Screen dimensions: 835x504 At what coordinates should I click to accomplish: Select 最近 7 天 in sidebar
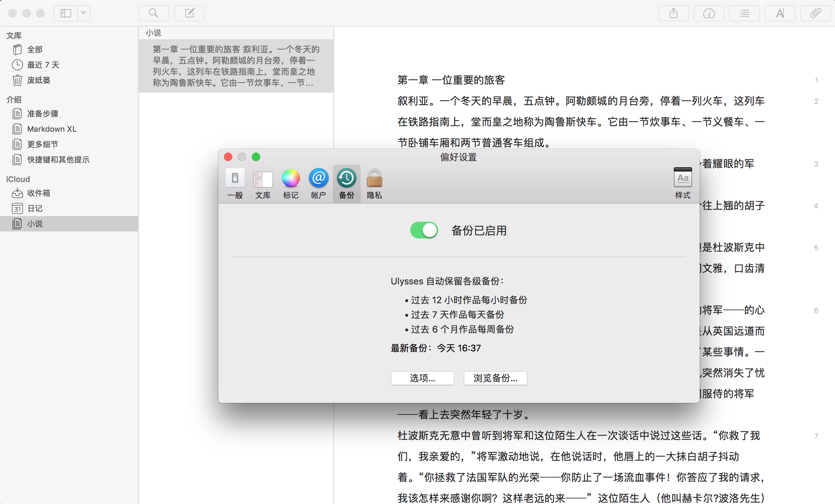[x=69, y=65]
